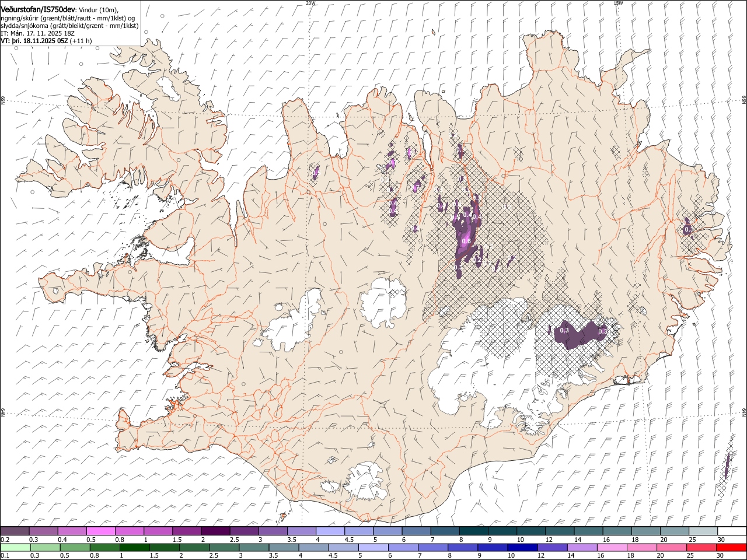This screenshot has height=560, width=747.
Task: Select the pink 0.5 swatch in snow scale
Action: [x=101, y=531]
